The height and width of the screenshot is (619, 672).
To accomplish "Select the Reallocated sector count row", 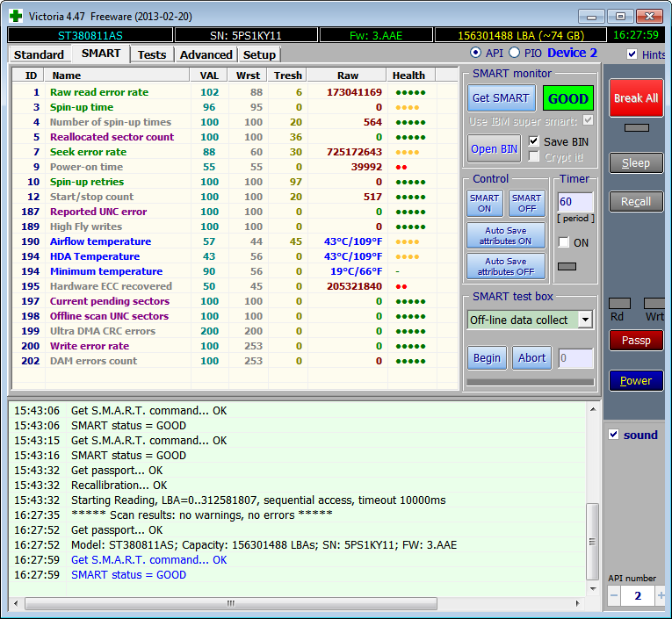I will click(x=235, y=137).
